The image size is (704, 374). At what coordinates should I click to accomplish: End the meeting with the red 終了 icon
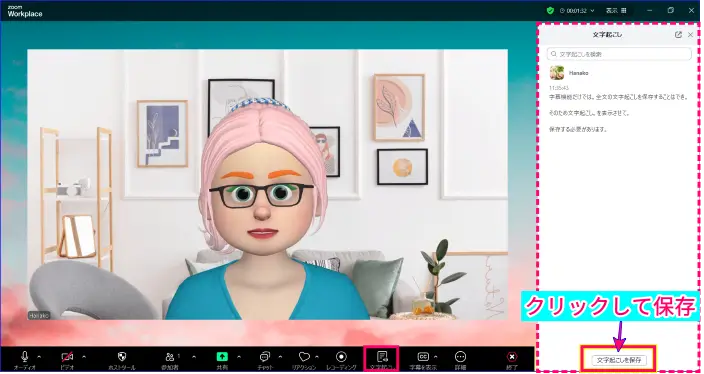tap(511, 356)
